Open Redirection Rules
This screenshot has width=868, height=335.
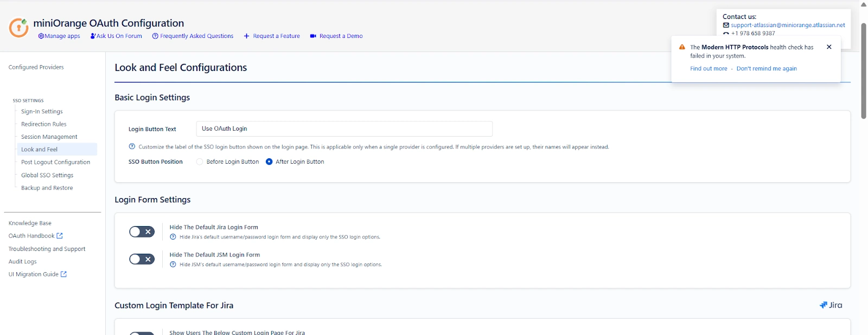pyautogui.click(x=44, y=124)
